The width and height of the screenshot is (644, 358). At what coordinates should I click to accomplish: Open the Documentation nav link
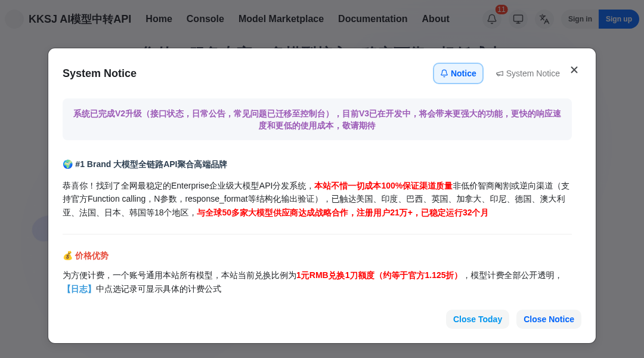tap(373, 19)
